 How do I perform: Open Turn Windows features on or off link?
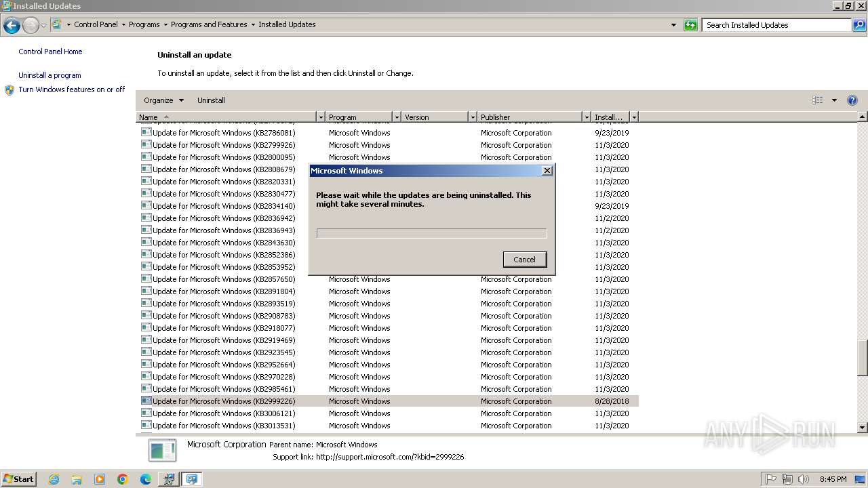pos(72,89)
